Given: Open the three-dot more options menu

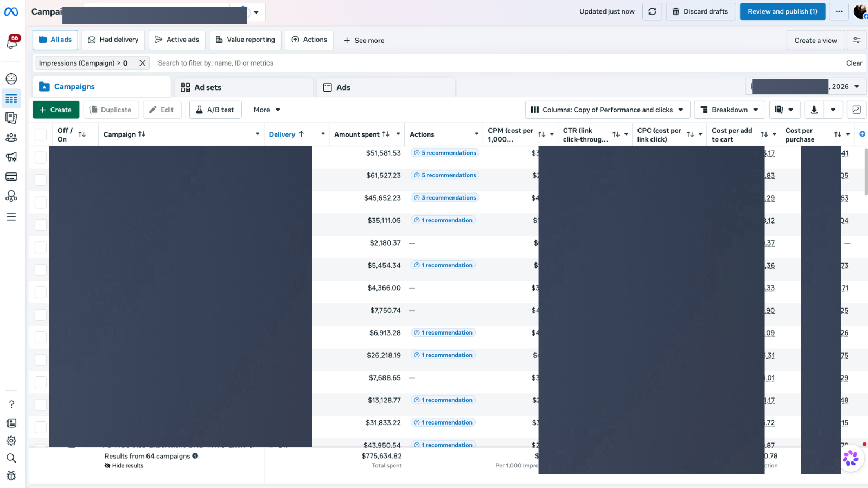Looking at the screenshot, I should pyautogui.click(x=839, y=11).
